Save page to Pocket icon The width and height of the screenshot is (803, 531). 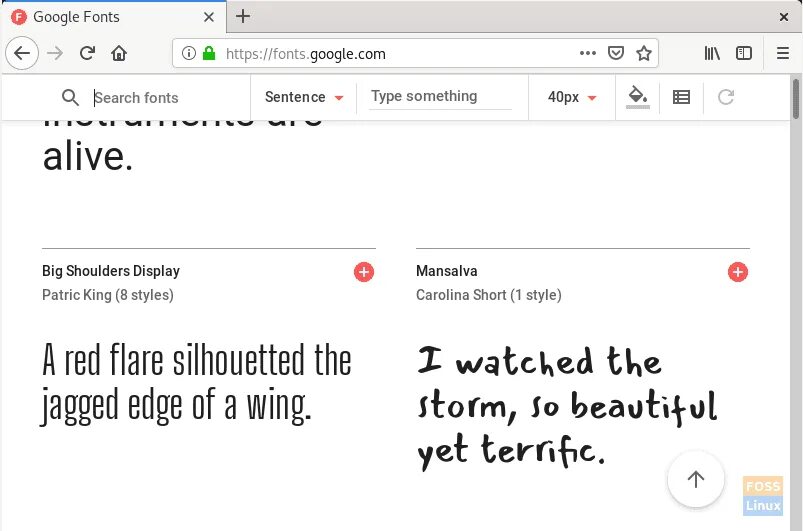[x=616, y=53]
